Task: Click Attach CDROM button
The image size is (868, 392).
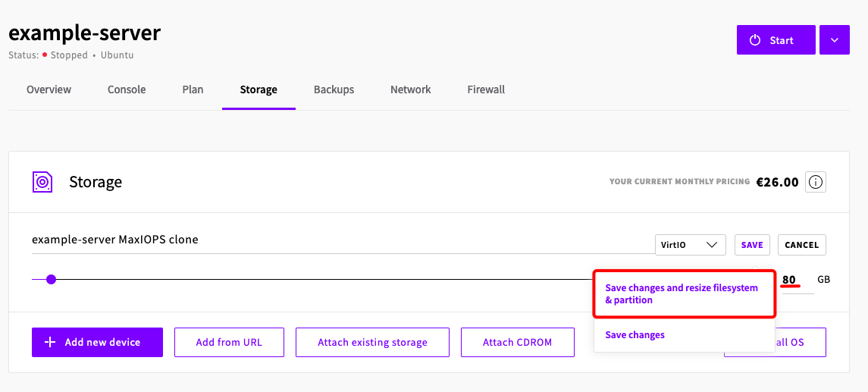Action: coord(518,342)
